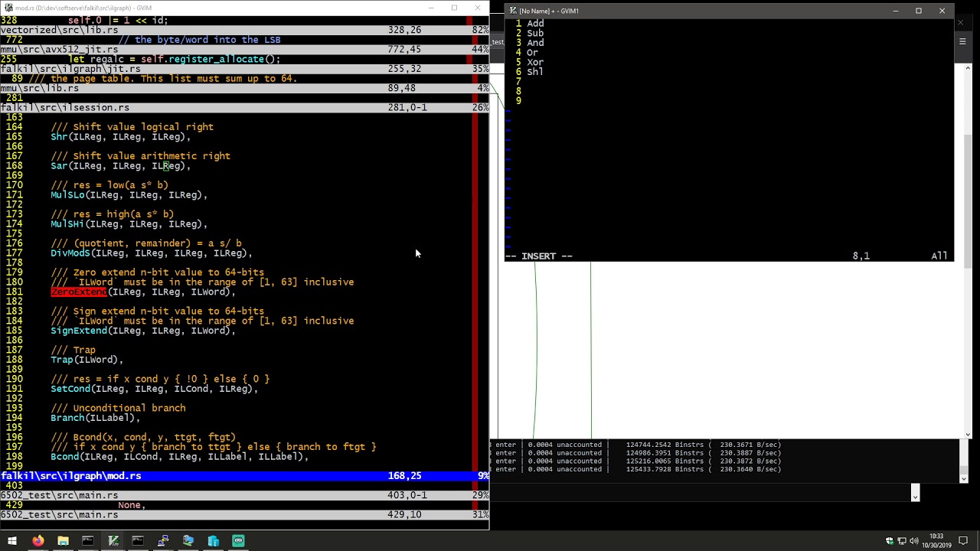Click the DivModS enum variant

[x=70, y=253]
